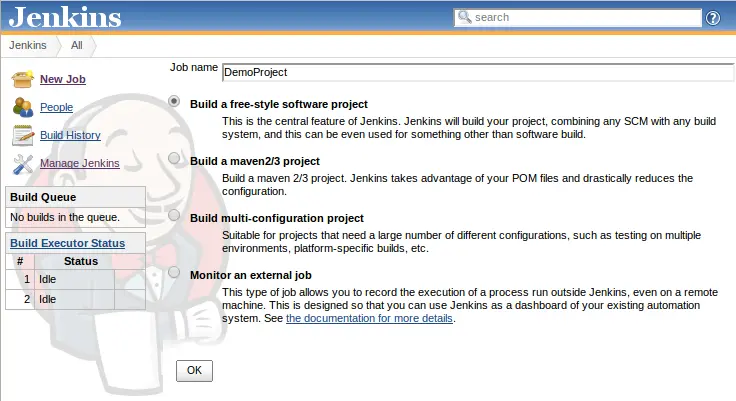This screenshot has height=401, width=736.
Task: Click the People icon in sidebar
Action: pyautogui.click(x=23, y=107)
